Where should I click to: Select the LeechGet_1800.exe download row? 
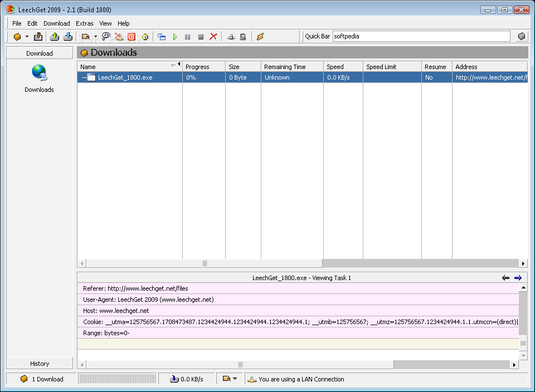pyautogui.click(x=302, y=77)
